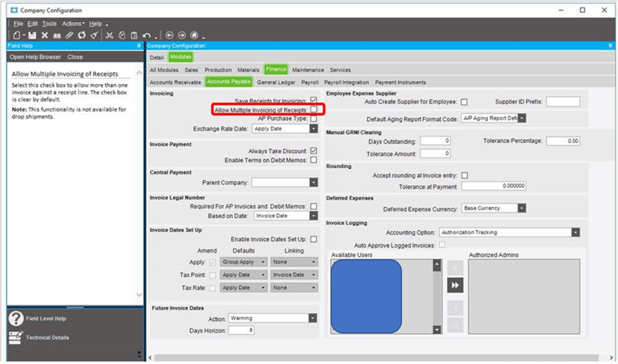Open the Tools menu
This screenshot has width=618, height=364.
tap(49, 24)
